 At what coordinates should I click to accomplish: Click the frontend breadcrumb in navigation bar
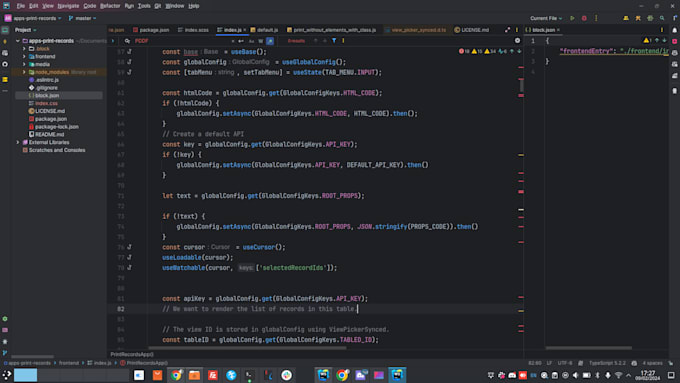click(x=69, y=363)
